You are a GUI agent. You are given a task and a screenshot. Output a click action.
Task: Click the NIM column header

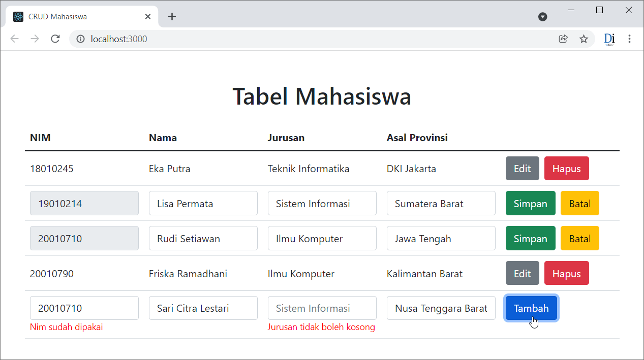click(40, 138)
